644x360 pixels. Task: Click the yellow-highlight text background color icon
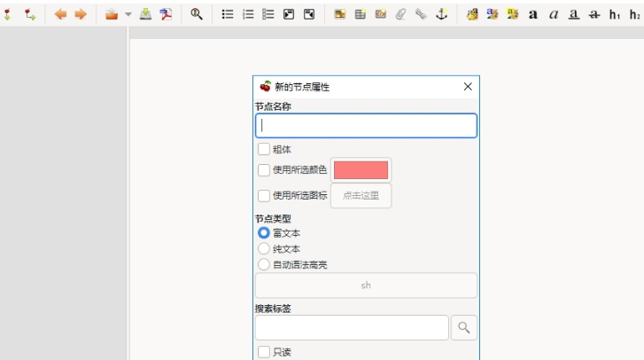click(x=513, y=14)
